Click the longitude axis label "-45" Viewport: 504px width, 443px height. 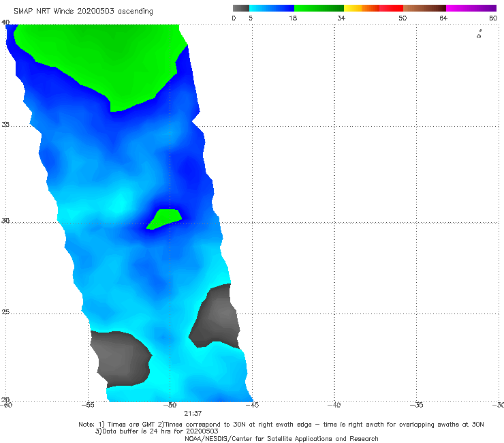click(252, 405)
